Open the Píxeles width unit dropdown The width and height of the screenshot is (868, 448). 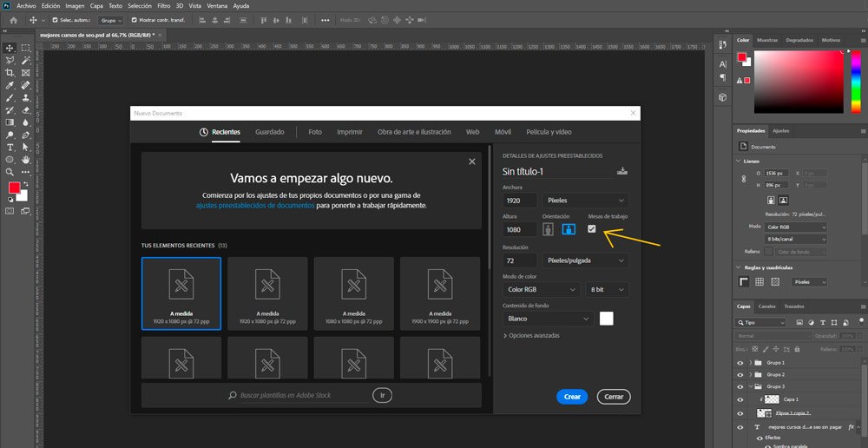(585, 200)
